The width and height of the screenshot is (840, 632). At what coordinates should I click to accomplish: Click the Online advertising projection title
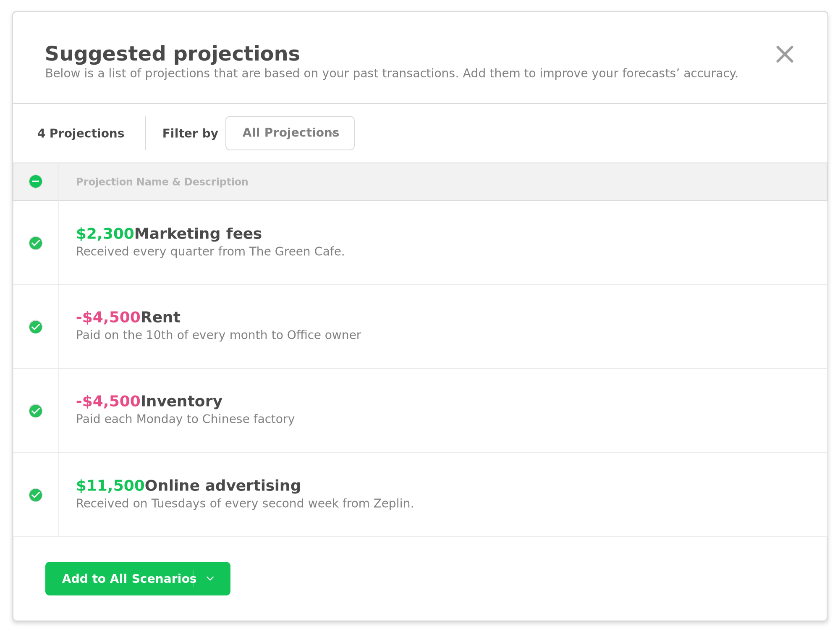pyautogui.click(x=223, y=485)
